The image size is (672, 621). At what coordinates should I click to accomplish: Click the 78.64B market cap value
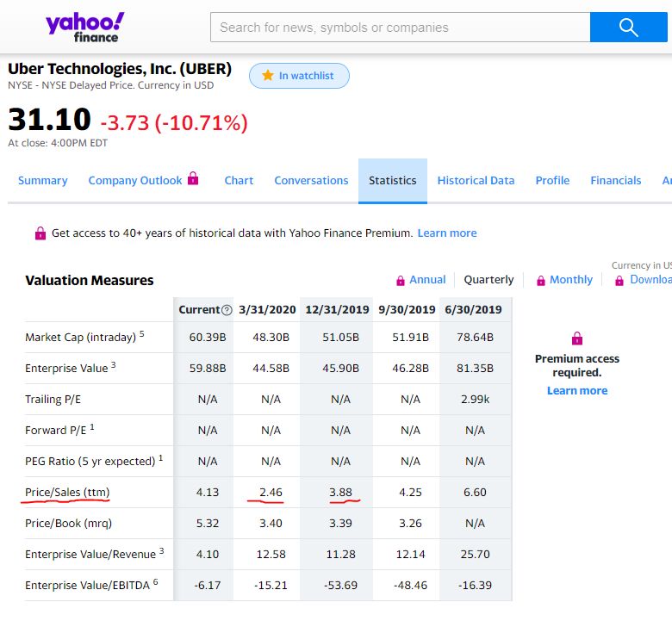tap(475, 338)
